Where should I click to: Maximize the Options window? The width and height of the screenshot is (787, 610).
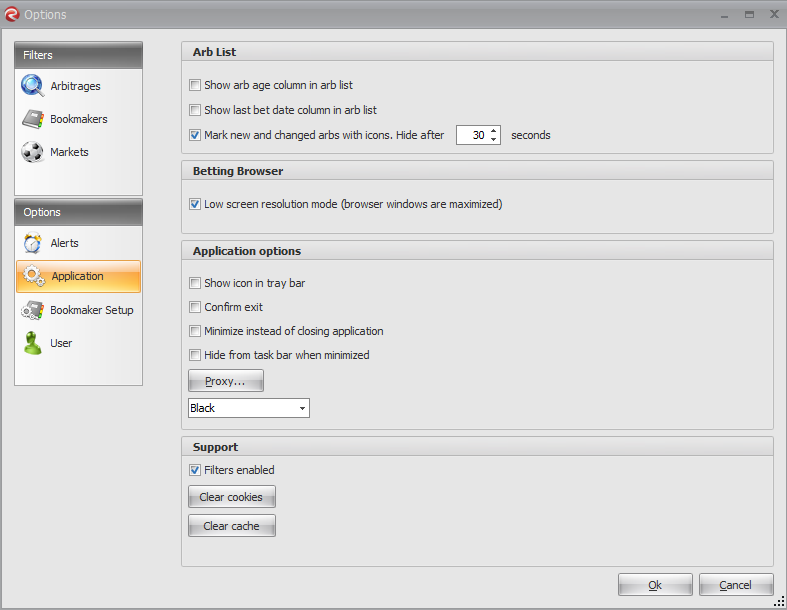[x=749, y=15]
